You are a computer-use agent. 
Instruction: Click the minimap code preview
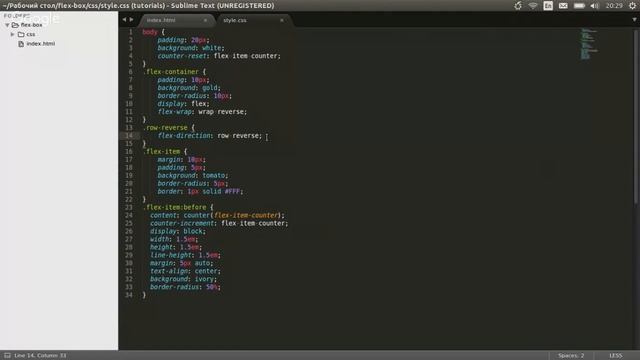pos(589,44)
